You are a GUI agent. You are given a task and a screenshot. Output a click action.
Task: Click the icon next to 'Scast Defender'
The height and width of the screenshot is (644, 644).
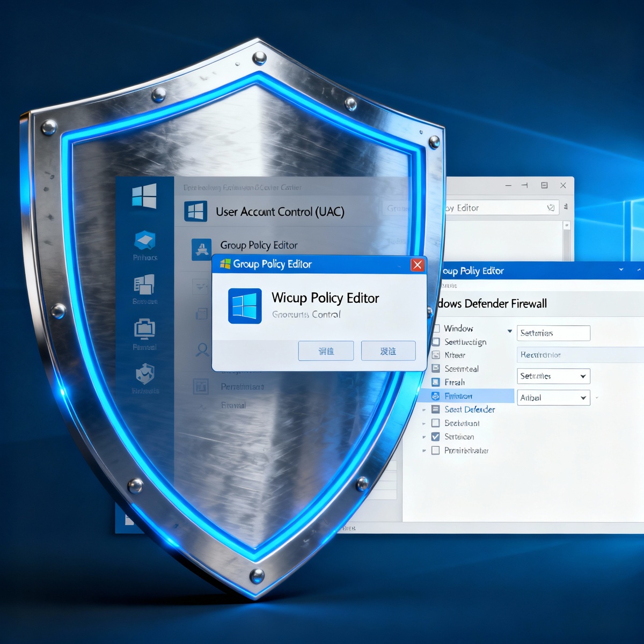click(x=436, y=409)
